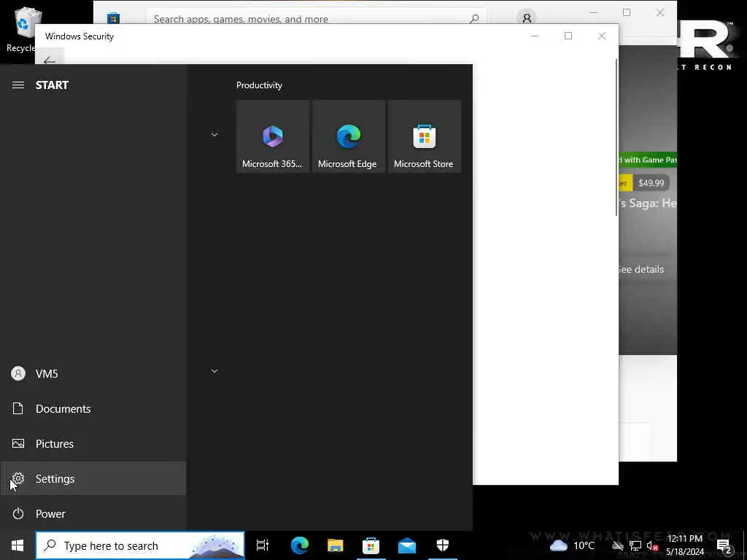Click the Productivity group heading
Viewport: 747px width, 560px height.
tap(259, 85)
